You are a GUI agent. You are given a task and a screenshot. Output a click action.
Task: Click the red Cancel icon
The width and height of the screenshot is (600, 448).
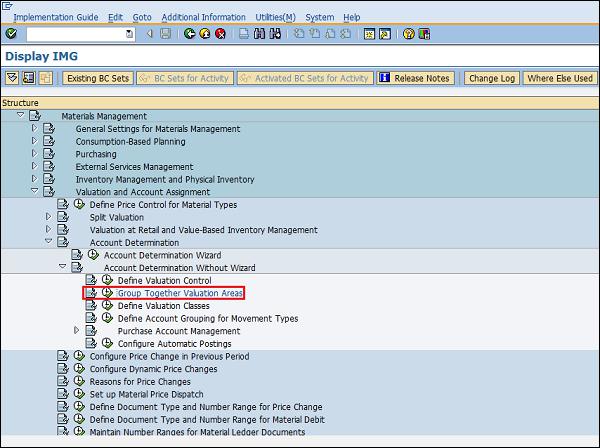[x=220, y=34]
